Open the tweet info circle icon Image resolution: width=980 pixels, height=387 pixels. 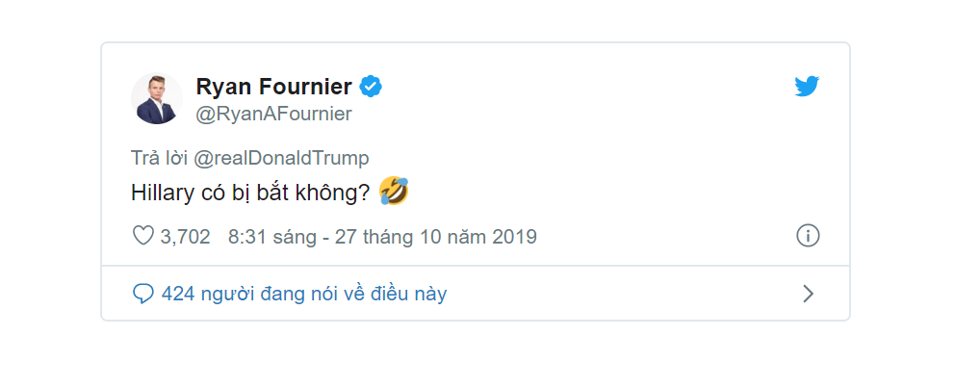808,236
